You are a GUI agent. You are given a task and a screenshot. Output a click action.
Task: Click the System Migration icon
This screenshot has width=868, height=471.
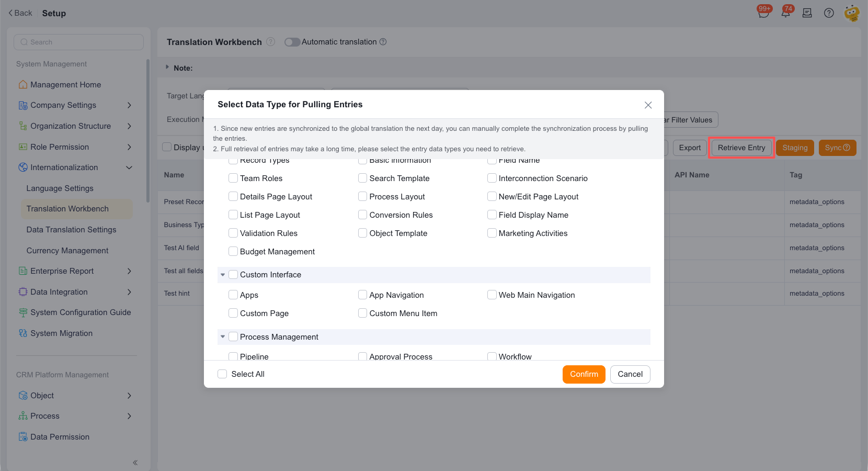[23, 333]
